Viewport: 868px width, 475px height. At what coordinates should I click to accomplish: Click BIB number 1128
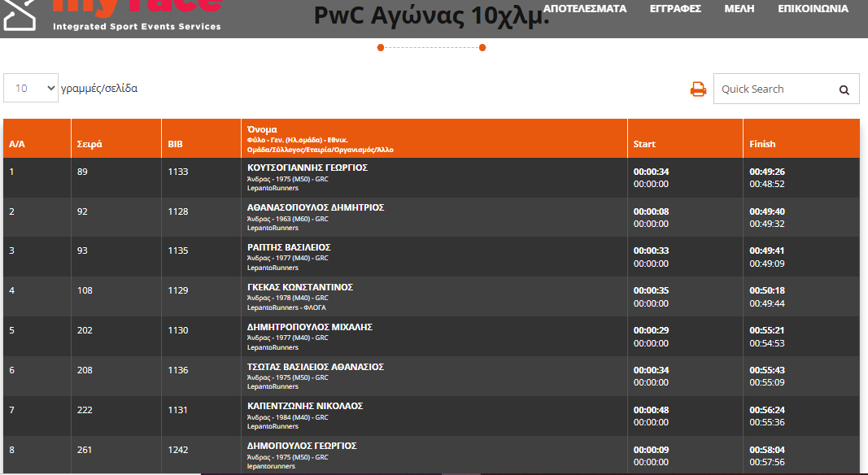177,211
